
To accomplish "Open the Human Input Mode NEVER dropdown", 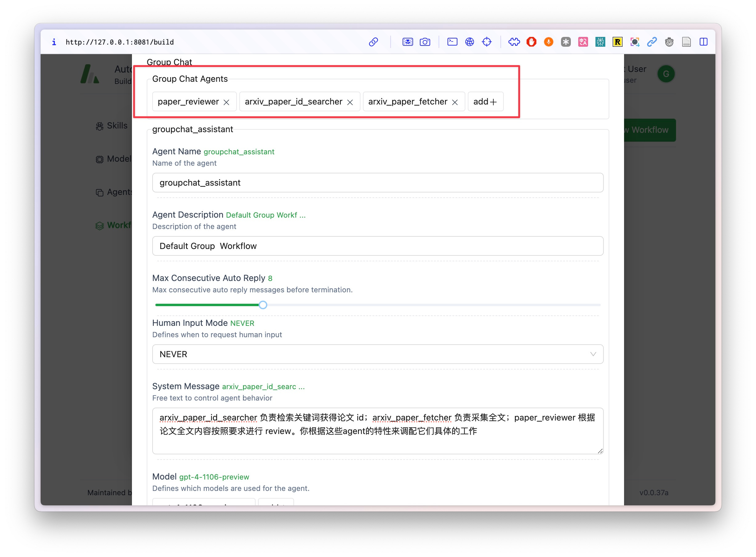I will pos(377,354).
